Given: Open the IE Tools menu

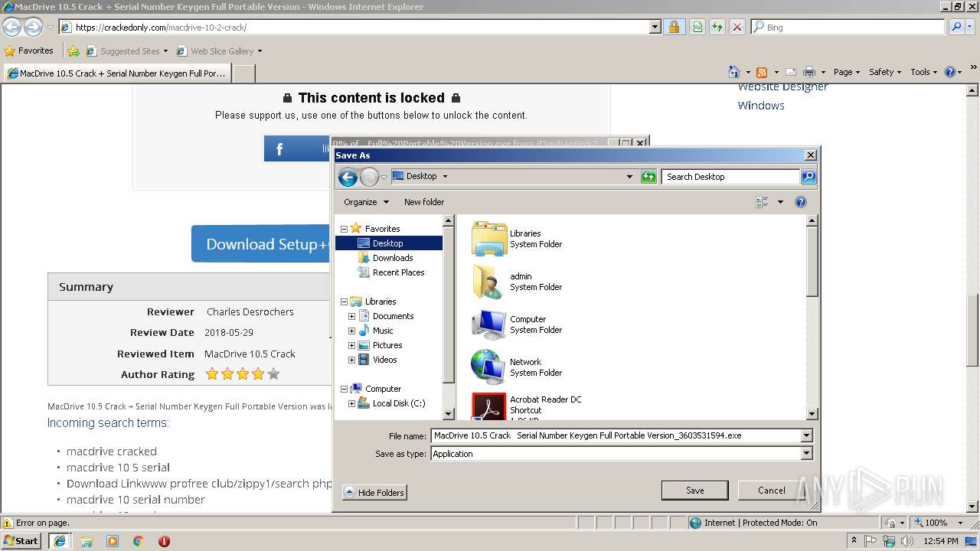Looking at the screenshot, I should (x=923, y=72).
